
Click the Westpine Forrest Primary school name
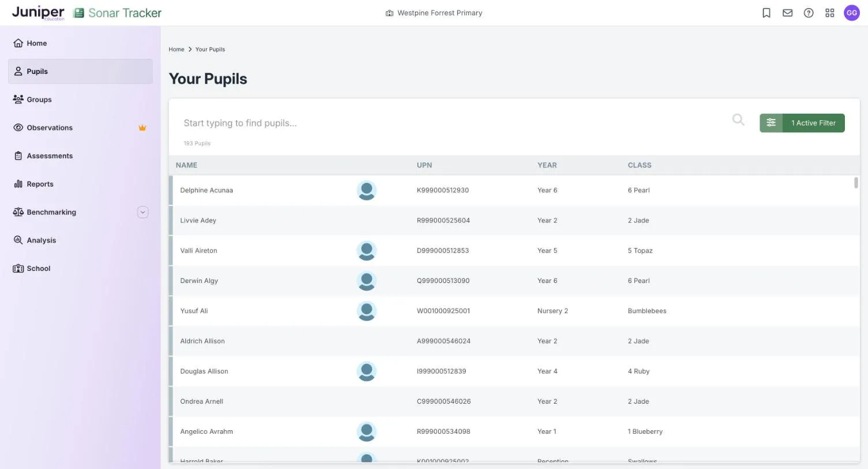coord(440,13)
